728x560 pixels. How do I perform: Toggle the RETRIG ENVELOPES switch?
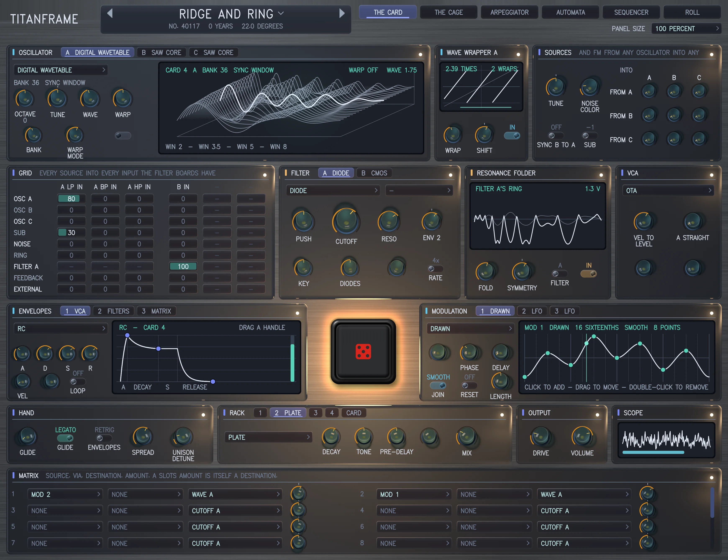(104, 438)
